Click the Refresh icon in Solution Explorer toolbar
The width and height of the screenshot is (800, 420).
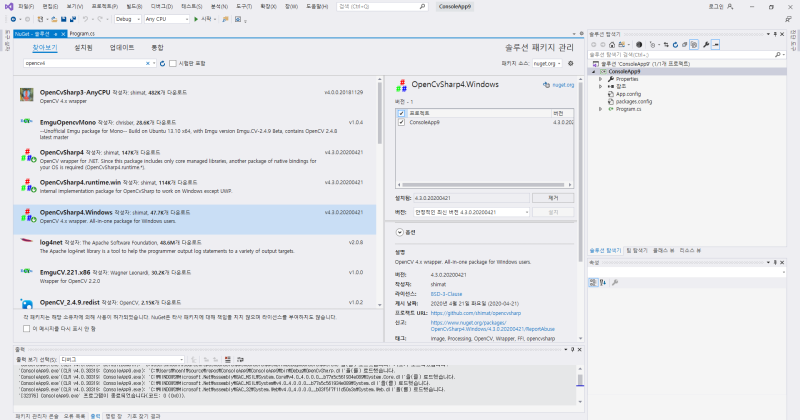pos(675,45)
